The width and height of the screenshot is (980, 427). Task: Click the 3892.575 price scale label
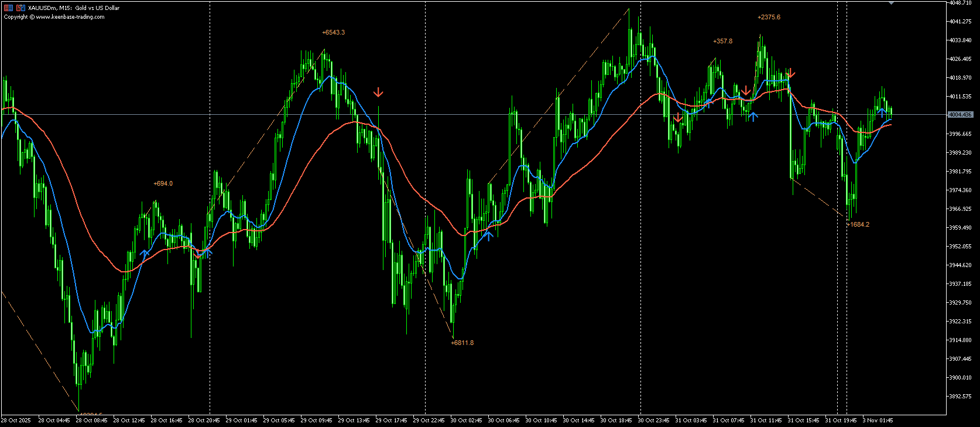pos(960,397)
